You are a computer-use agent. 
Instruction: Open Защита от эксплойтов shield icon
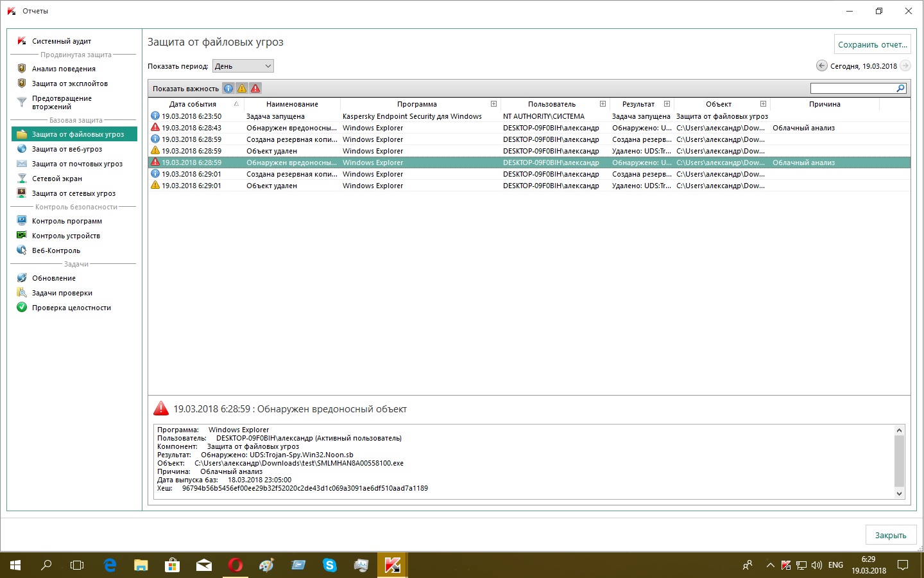point(22,83)
